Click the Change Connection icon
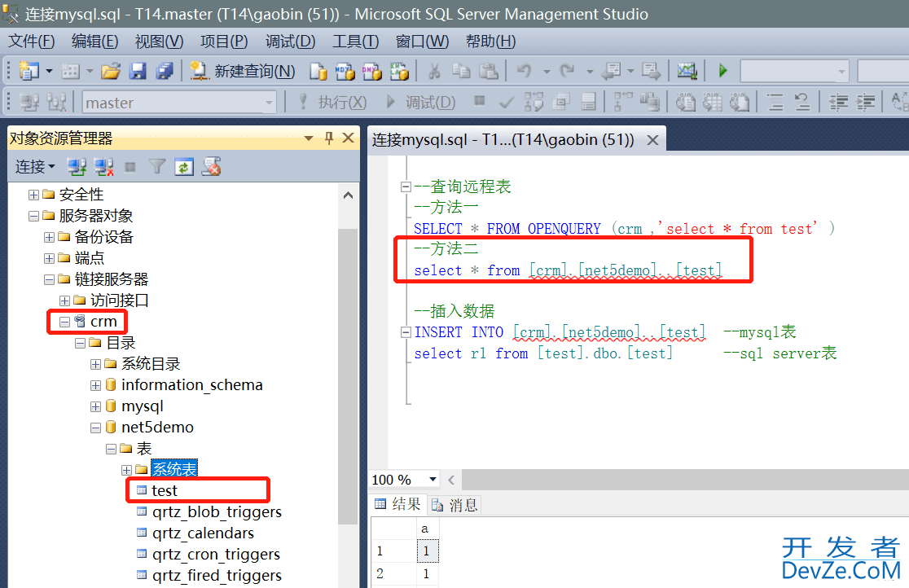 pyautogui.click(x=57, y=103)
